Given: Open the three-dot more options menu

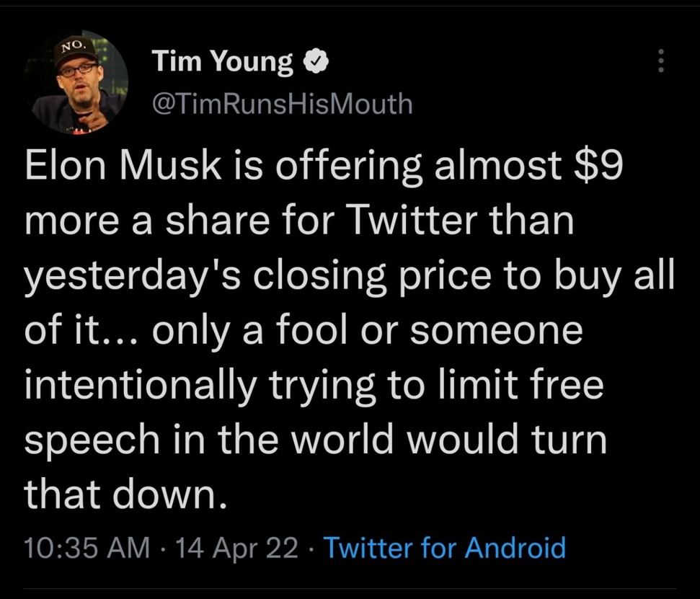Looking at the screenshot, I should [661, 61].
